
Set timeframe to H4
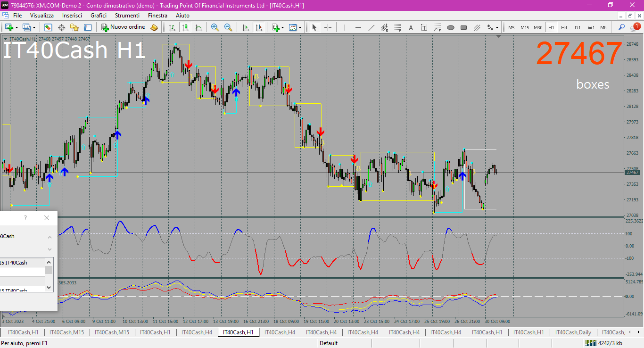coord(564,27)
